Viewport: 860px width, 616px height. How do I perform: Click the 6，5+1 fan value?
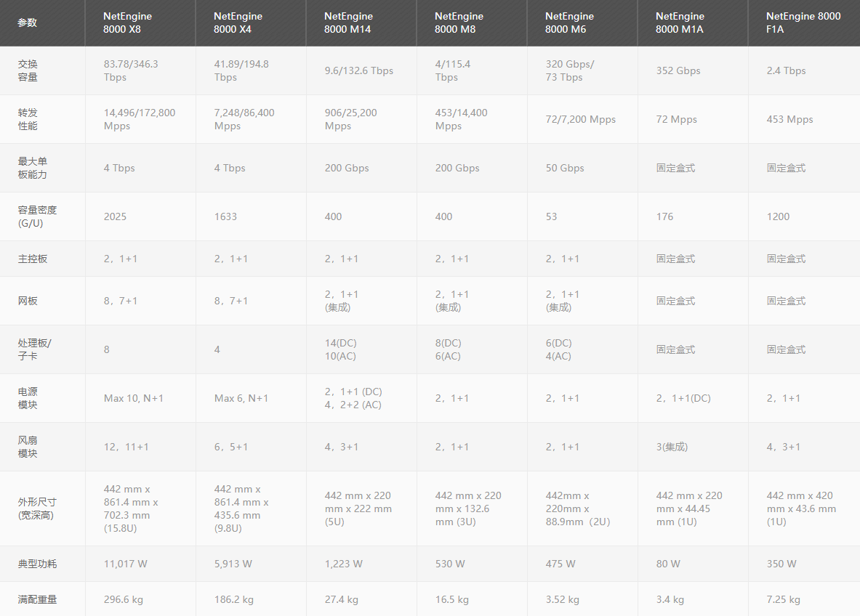click(231, 447)
